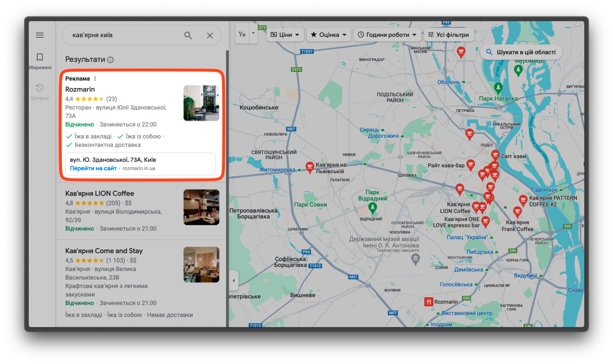The height and width of the screenshot is (364, 613).
Task: Click Райт кава-бар map pin
Action: (x=470, y=165)
